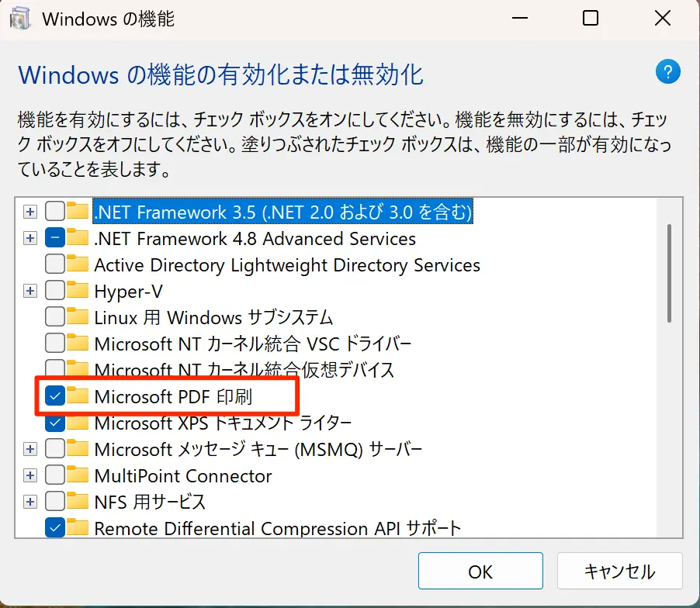Click the MultiPoint Connector folder icon
Image resolution: width=700 pixels, height=608 pixels.
(x=78, y=475)
